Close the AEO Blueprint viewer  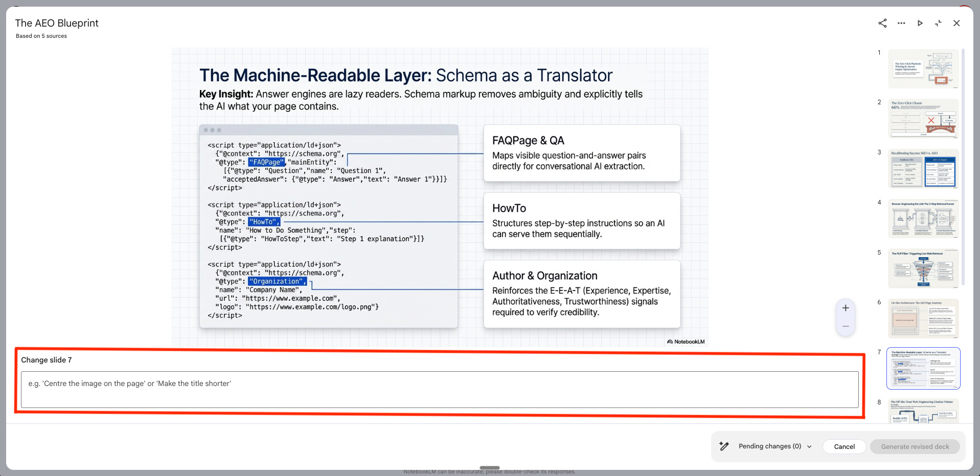[x=956, y=23]
